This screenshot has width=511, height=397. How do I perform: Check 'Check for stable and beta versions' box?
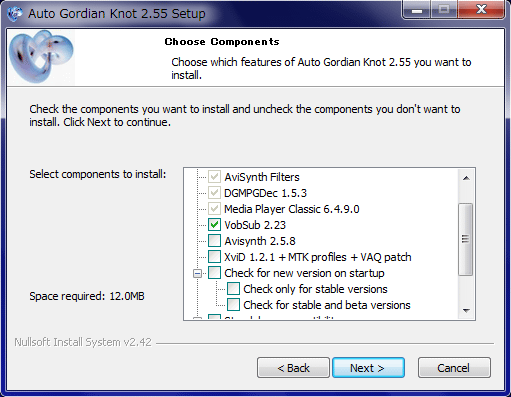pos(233,305)
